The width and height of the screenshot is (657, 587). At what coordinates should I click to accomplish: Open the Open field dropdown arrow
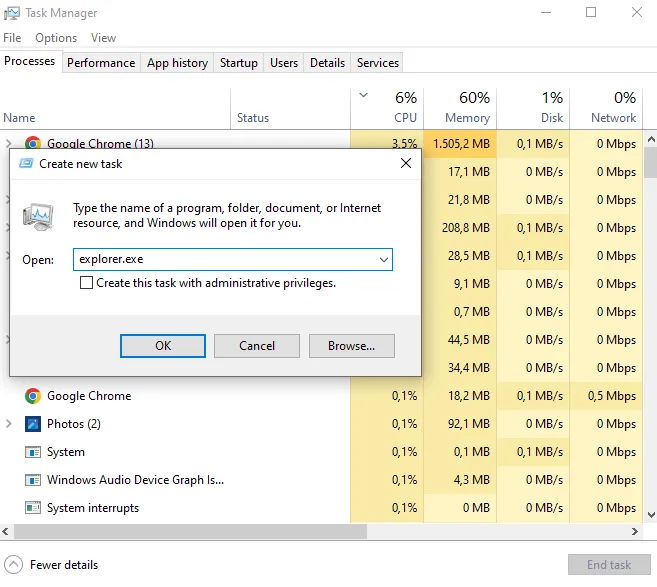[x=383, y=259]
